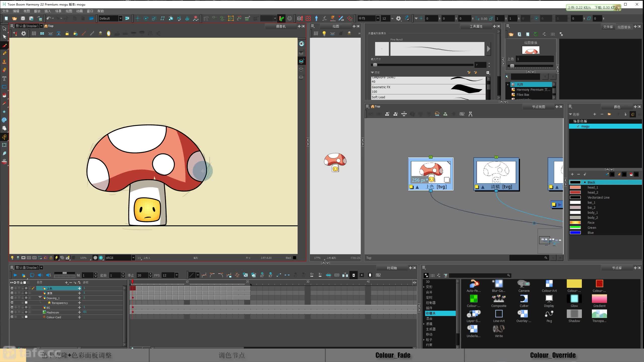Pick the Eraser tool
This screenshot has width=644, height=362.
coord(4,70)
